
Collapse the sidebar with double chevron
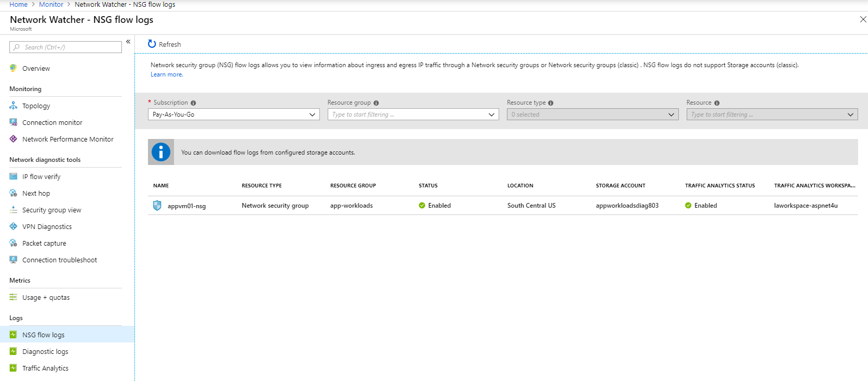128,42
